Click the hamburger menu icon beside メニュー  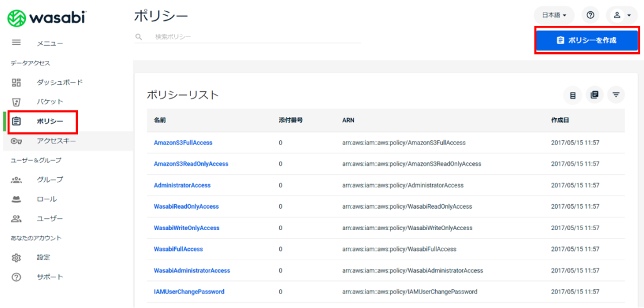(x=16, y=42)
